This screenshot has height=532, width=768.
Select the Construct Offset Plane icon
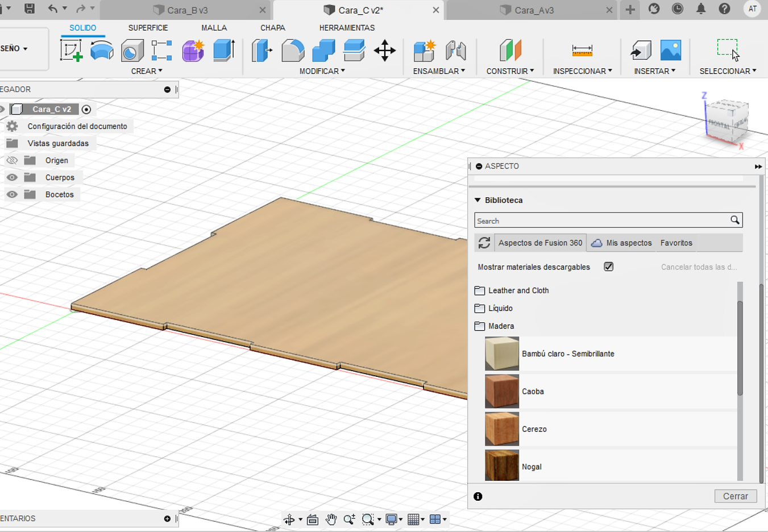510,50
